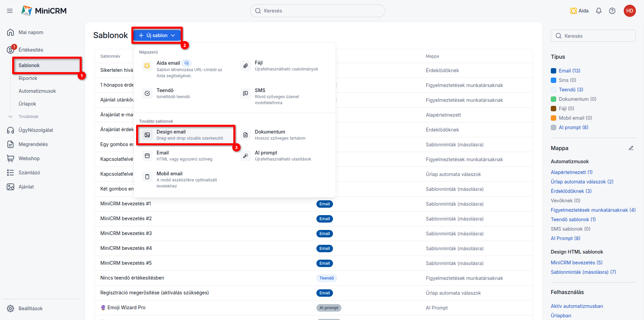
Task: Click the SMS message icon
Action: coord(246,93)
